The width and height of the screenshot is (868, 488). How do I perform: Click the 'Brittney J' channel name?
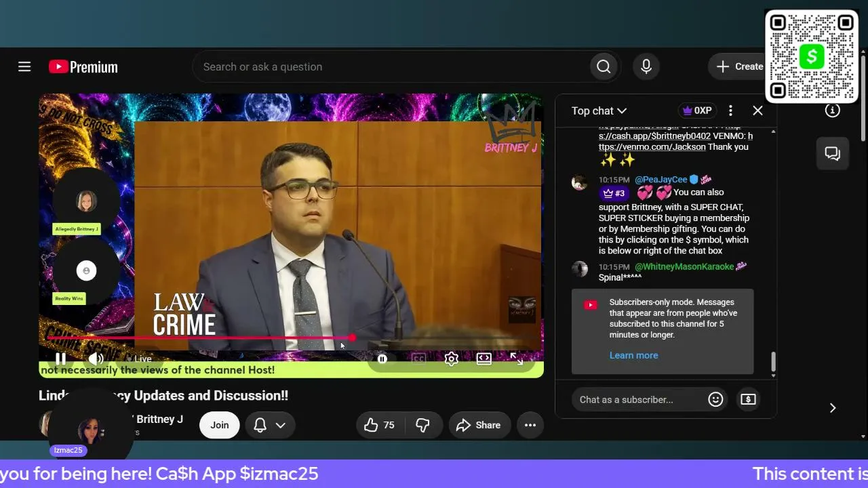(x=159, y=419)
